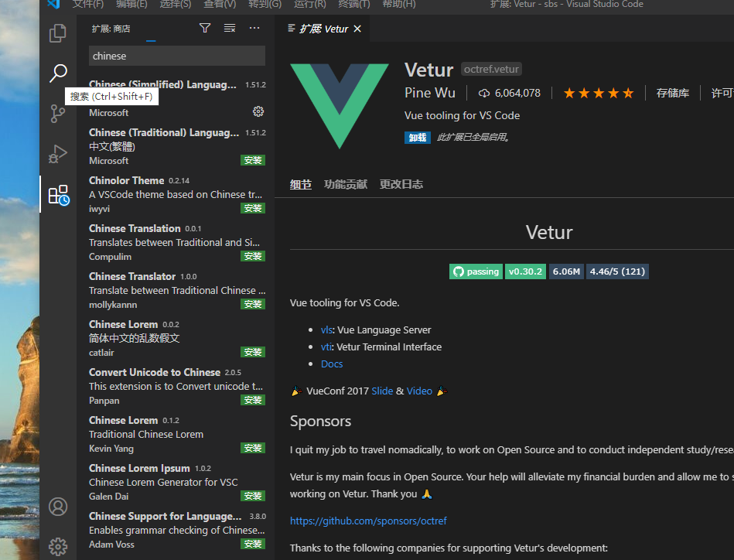Image resolution: width=734 pixels, height=560 pixels.
Task: Open the extensions view more actions menu
Action: point(254,28)
